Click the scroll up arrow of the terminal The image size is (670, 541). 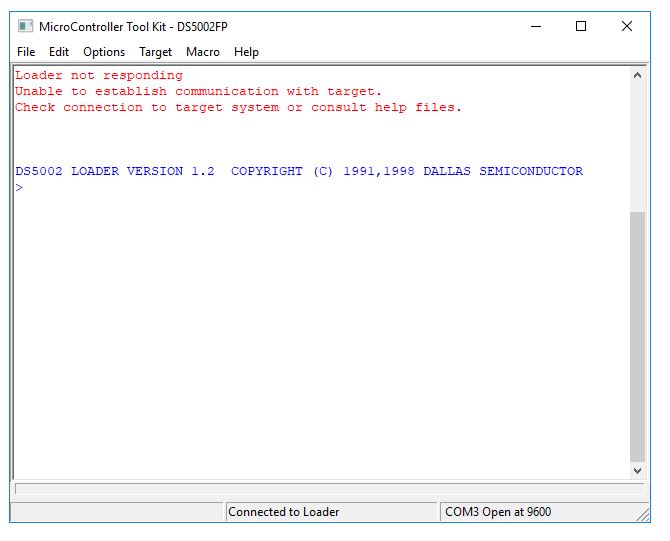click(x=638, y=76)
